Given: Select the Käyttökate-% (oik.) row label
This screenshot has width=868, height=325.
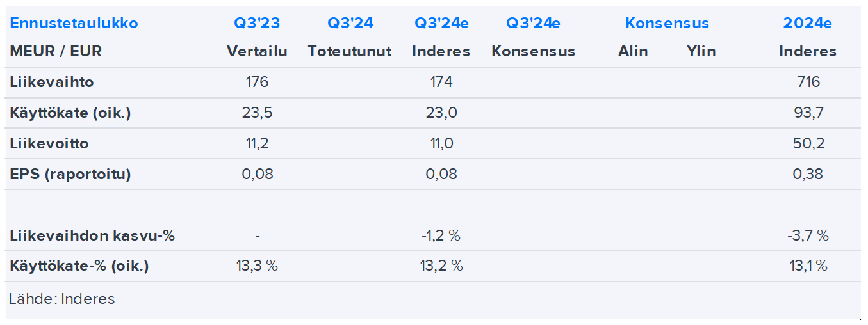Looking at the screenshot, I should point(79,266).
